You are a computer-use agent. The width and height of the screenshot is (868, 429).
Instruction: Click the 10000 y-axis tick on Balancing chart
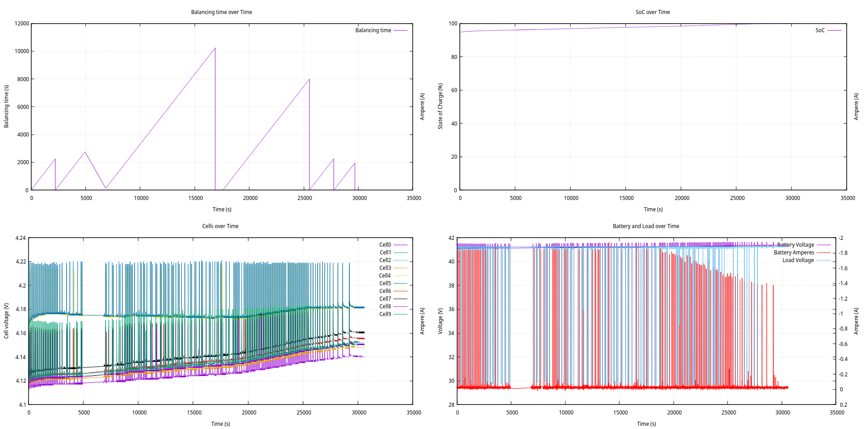click(x=22, y=51)
